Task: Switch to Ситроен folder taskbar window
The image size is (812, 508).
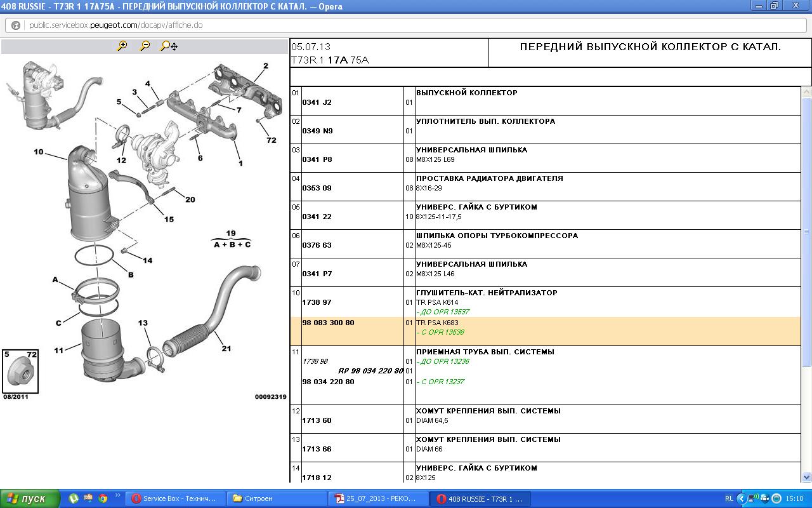Action: tap(277, 498)
